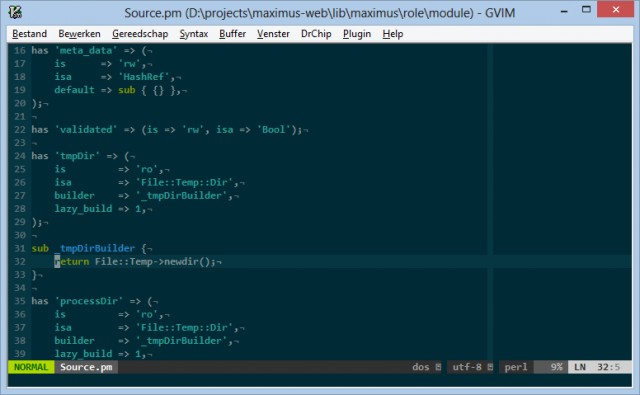
Task: Click the NORMAL mode indicator
Action: [x=31, y=367]
